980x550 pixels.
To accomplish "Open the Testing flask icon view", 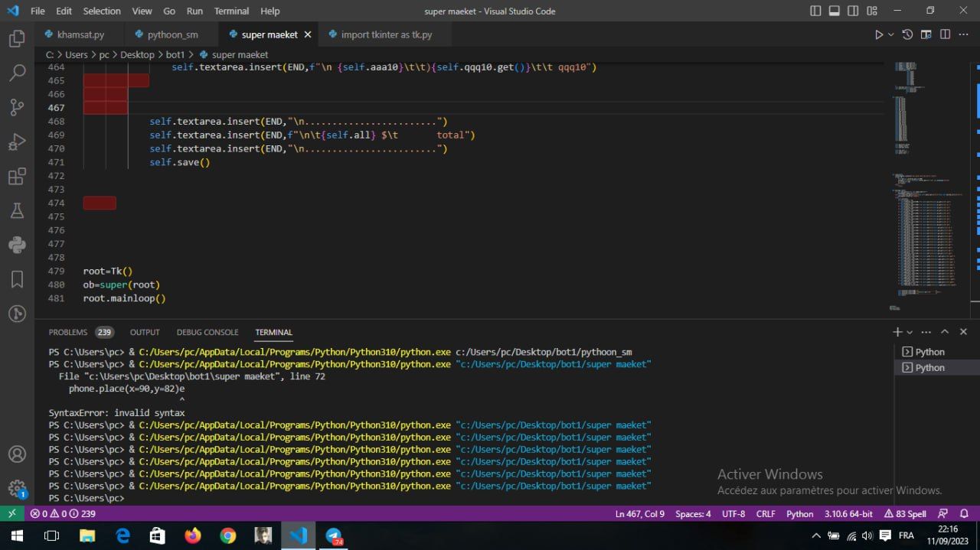I will tap(17, 210).
